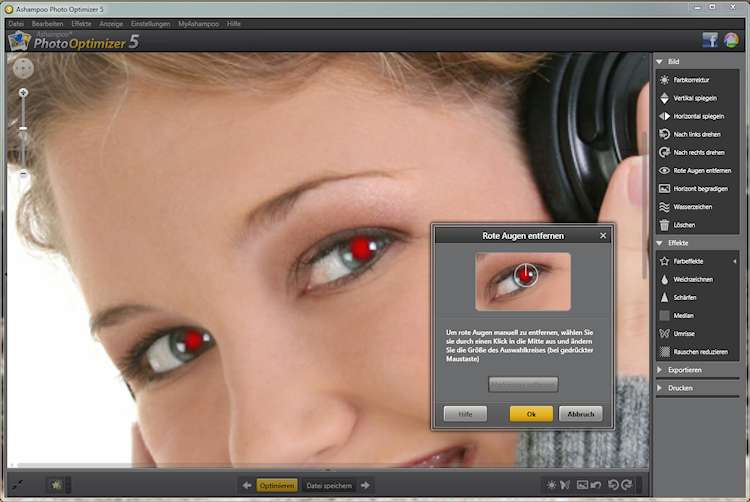The image size is (750, 502).
Task: Collapse the Bild section
Action: click(660, 61)
